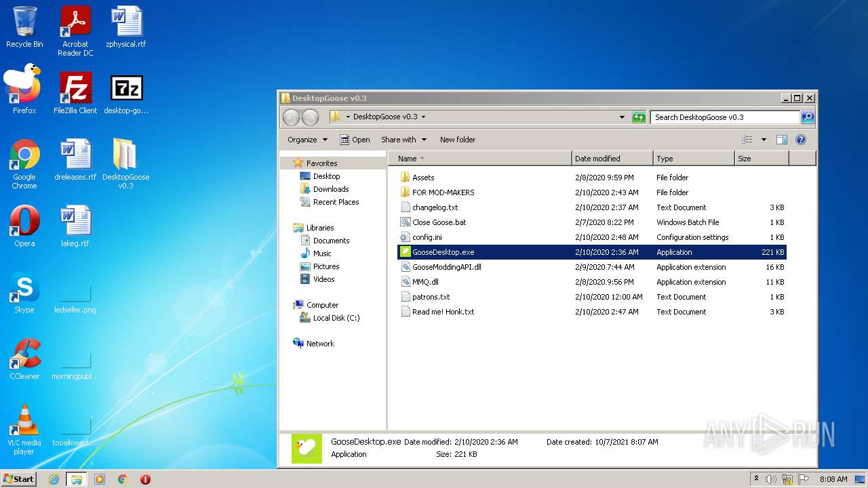The height and width of the screenshot is (488, 868).
Task: Select Recent Places in navigation pane
Action: (x=336, y=202)
